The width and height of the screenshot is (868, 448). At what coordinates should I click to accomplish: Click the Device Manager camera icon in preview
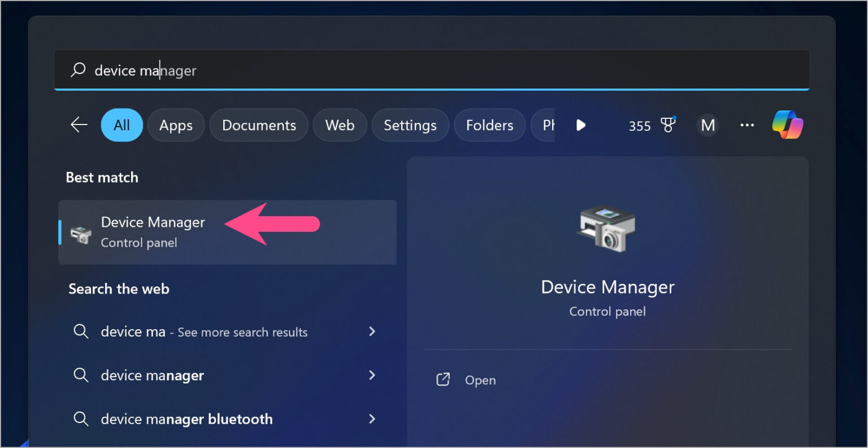click(x=607, y=229)
